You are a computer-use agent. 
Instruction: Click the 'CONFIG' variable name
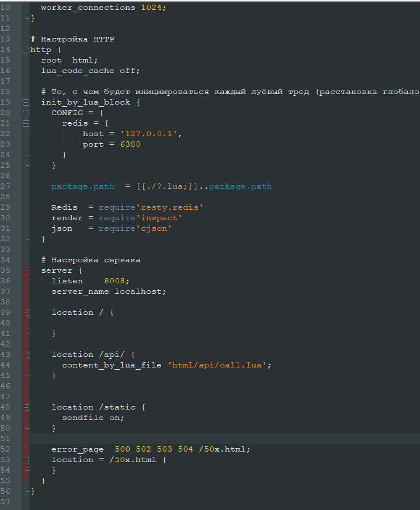[x=67, y=113]
